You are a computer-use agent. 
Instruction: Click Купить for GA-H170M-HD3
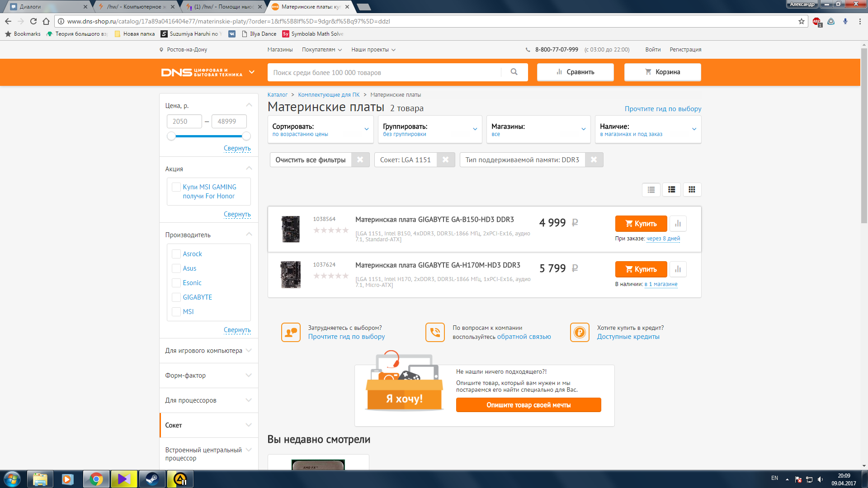641,269
